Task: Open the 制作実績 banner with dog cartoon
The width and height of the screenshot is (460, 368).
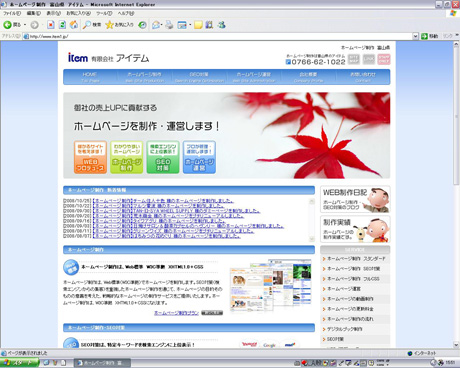Action: [x=355, y=229]
